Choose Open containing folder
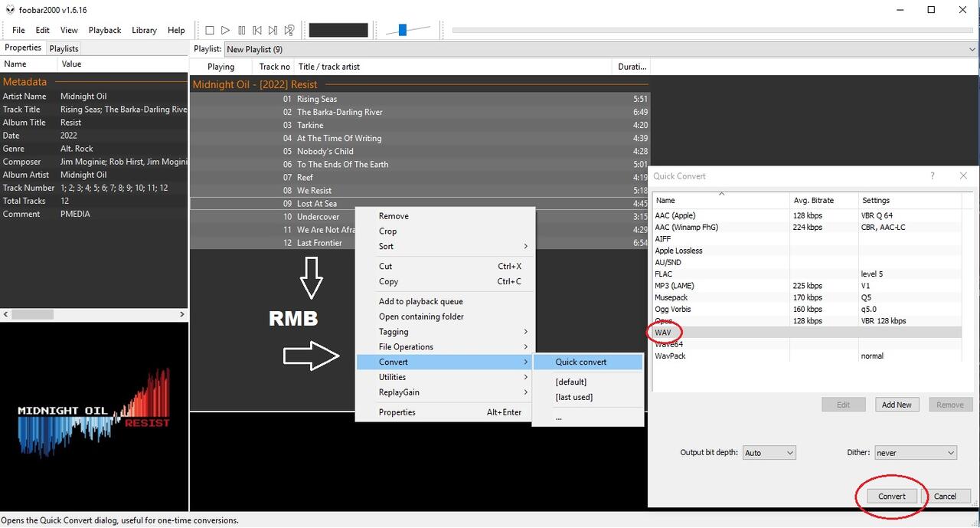This screenshot has width=980, height=528. tap(444, 316)
